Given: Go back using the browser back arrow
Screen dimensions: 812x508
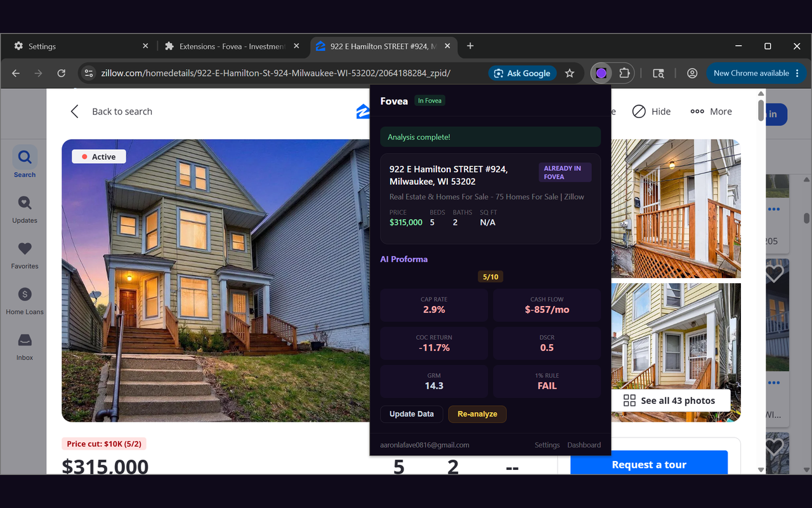Looking at the screenshot, I should (16, 73).
